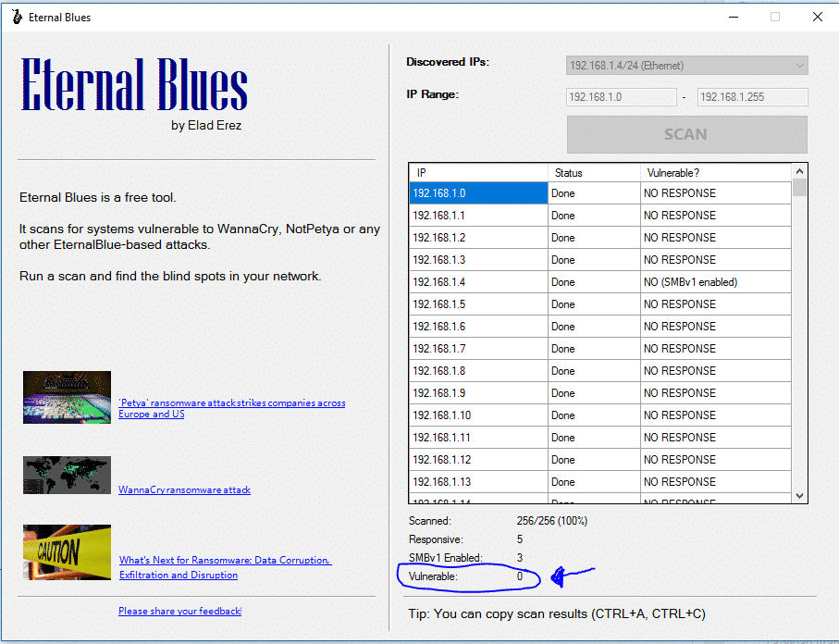839x644 pixels.
Task: Click the CAUTION tape thumbnail
Action: [67, 551]
